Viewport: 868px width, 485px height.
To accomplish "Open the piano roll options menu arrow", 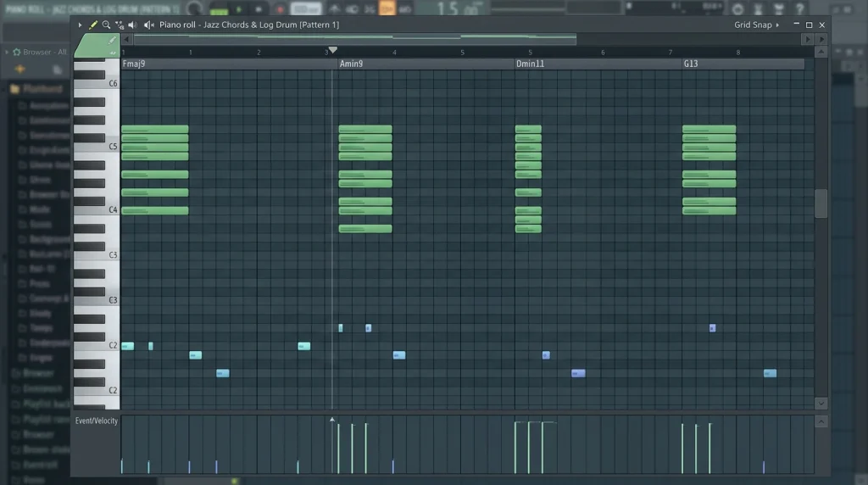I will [x=80, y=25].
